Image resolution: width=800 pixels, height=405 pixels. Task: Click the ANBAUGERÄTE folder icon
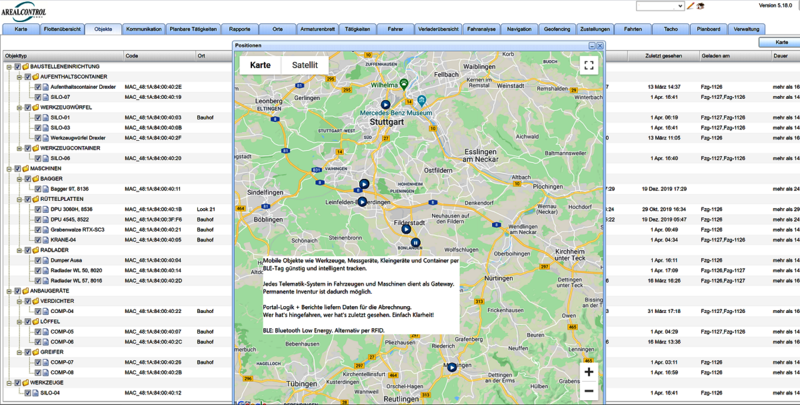(26, 291)
